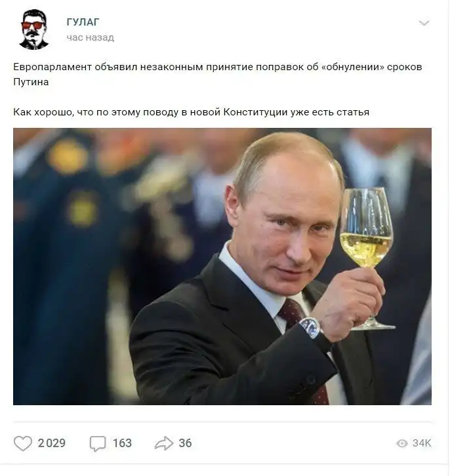Click the eye views icon
This screenshot has width=452, height=476.
point(402,443)
